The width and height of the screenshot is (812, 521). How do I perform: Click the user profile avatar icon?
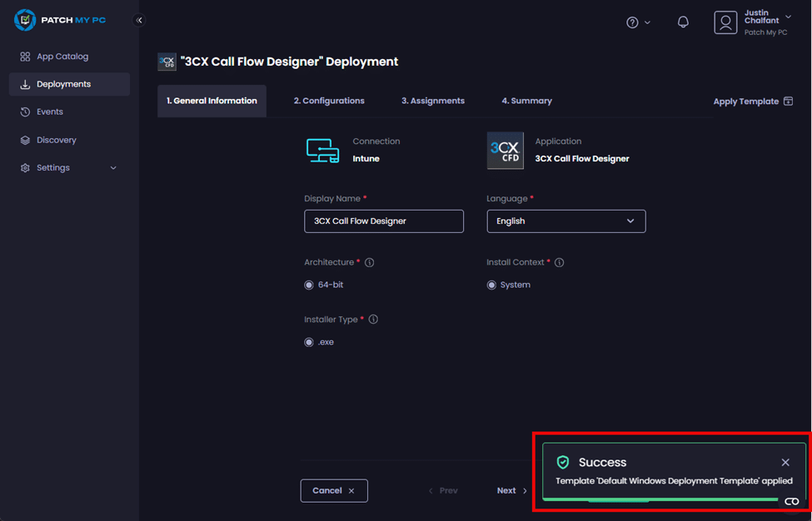(725, 22)
